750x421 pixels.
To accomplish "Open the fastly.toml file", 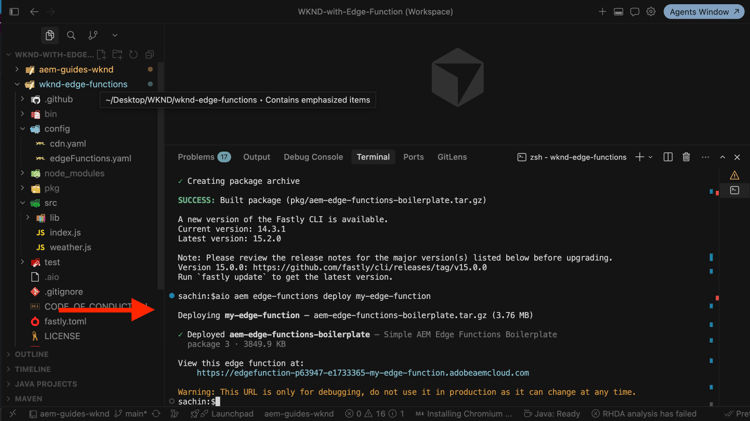I will point(65,321).
